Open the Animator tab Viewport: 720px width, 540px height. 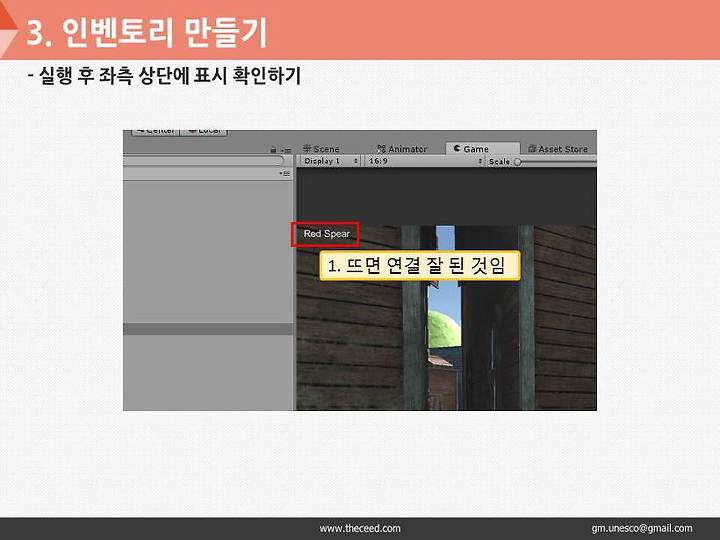[x=402, y=149]
